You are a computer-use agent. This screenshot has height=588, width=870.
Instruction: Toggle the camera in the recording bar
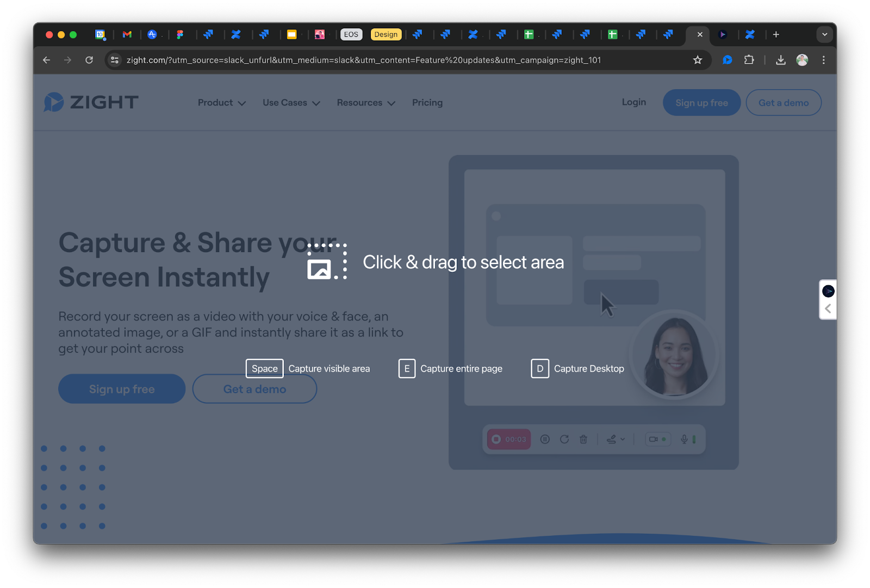pyautogui.click(x=657, y=439)
